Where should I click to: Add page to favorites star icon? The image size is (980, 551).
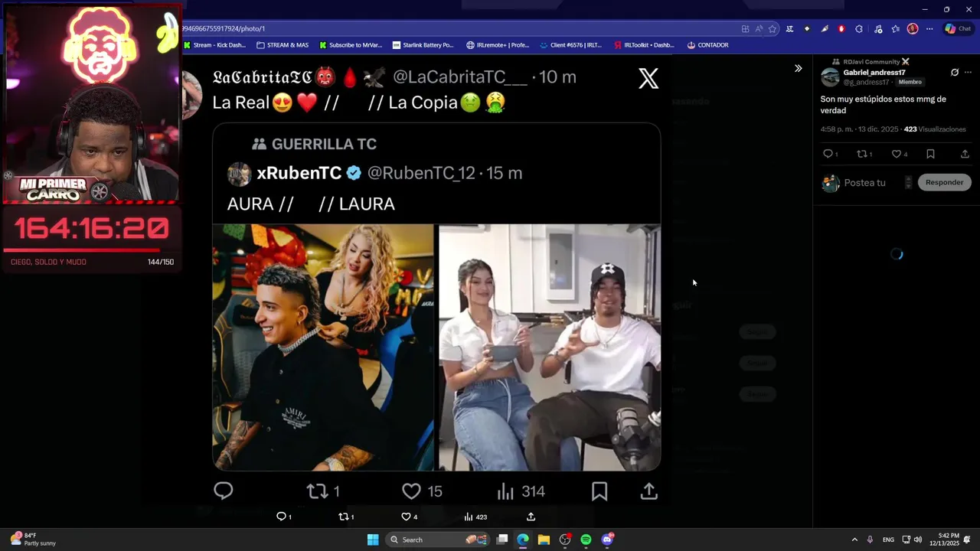772,29
